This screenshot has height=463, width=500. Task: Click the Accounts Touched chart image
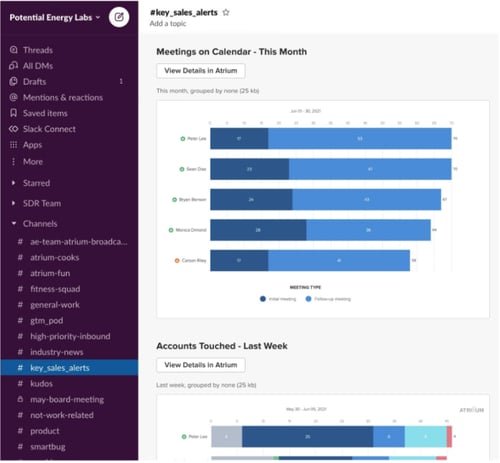click(x=323, y=428)
